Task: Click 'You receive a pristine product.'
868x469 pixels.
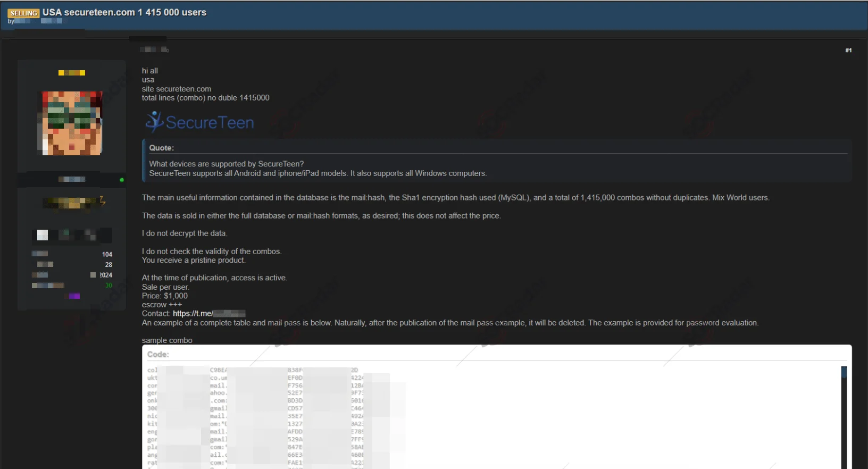Action: tap(194, 261)
